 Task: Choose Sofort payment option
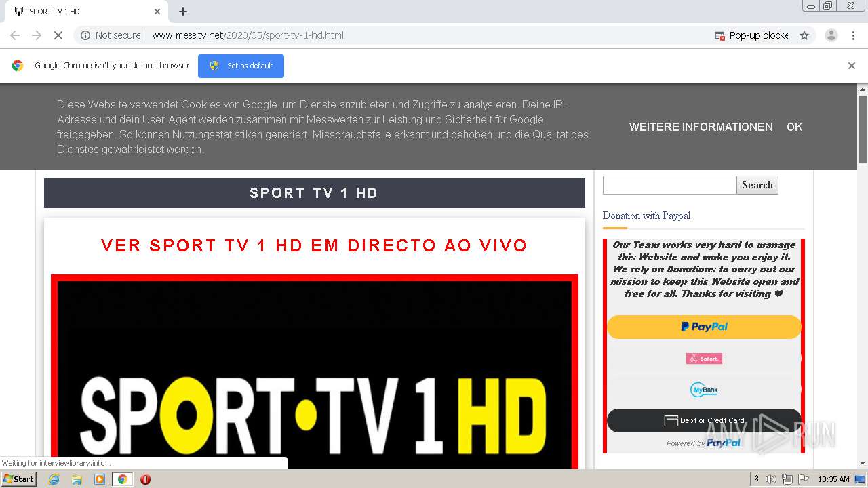point(704,359)
